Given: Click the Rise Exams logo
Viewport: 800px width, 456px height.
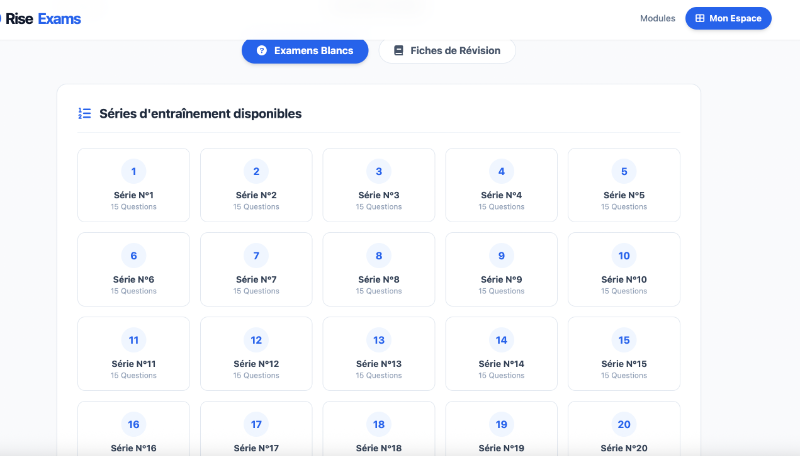Looking at the screenshot, I should (x=42, y=19).
